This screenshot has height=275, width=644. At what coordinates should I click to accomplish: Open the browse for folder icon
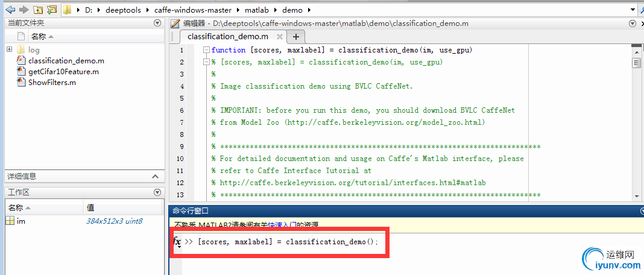pyautogui.click(x=52, y=9)
